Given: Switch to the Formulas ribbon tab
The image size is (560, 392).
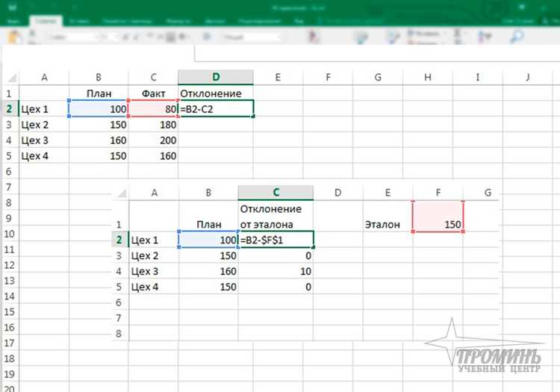Looking at the screenshot, I should coord(178,22).
